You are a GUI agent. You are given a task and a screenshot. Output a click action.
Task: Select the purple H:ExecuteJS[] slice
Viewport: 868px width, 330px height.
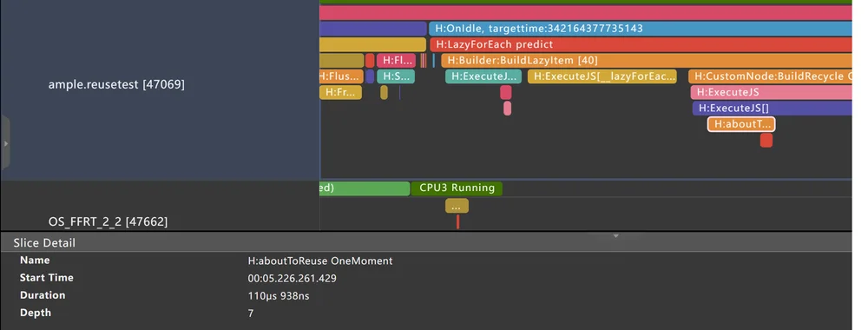[773, 108]
